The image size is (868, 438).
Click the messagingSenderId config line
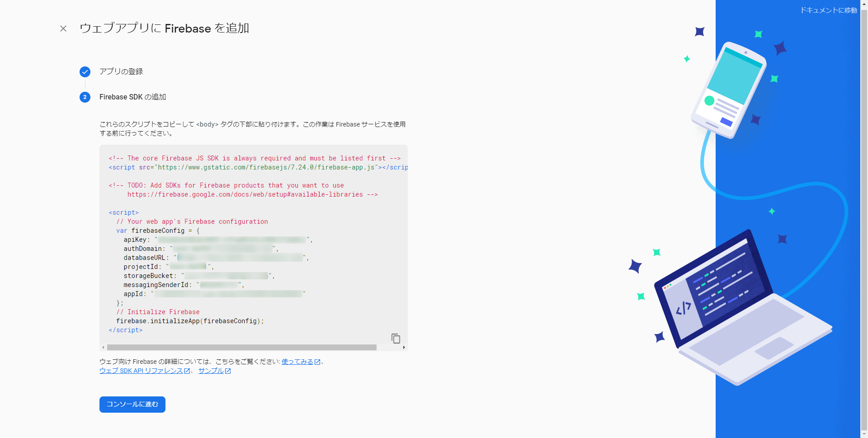(x=184, y=285)
